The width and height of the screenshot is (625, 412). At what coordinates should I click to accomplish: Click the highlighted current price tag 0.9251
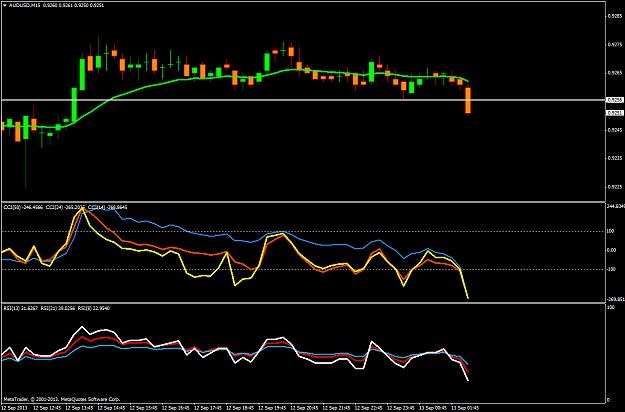(x=615, y=113)
